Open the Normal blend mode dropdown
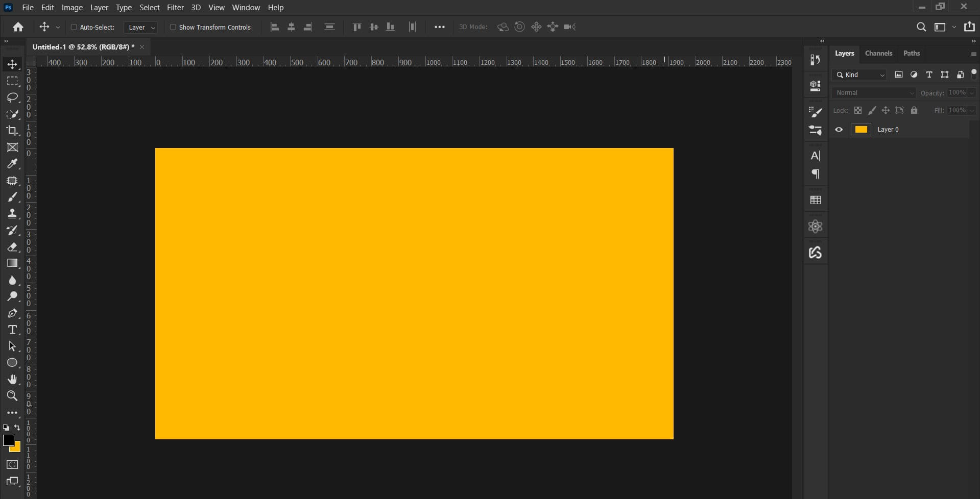Image resolution: width=980 pixels, height=499 pixels. 874,93
